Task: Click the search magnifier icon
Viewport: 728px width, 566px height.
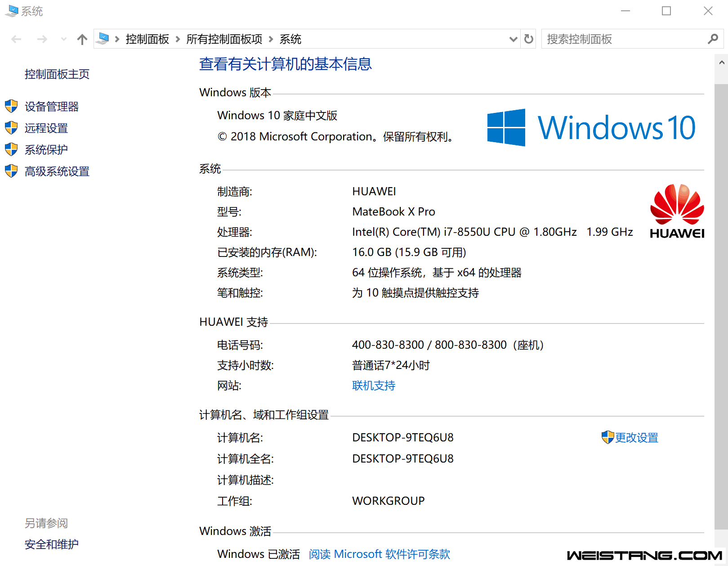Action: coord(712,39)
